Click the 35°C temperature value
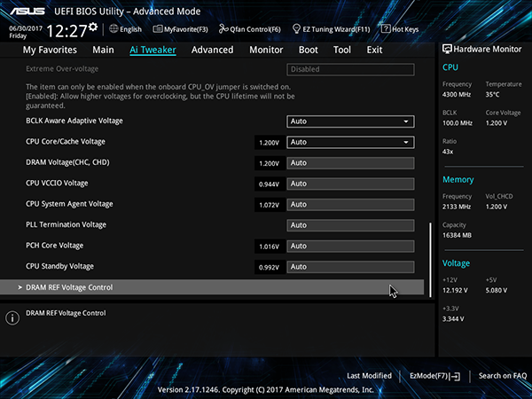The width and height of the screenshot is (532, 399). pyautogui.click(x=492, y=95)
